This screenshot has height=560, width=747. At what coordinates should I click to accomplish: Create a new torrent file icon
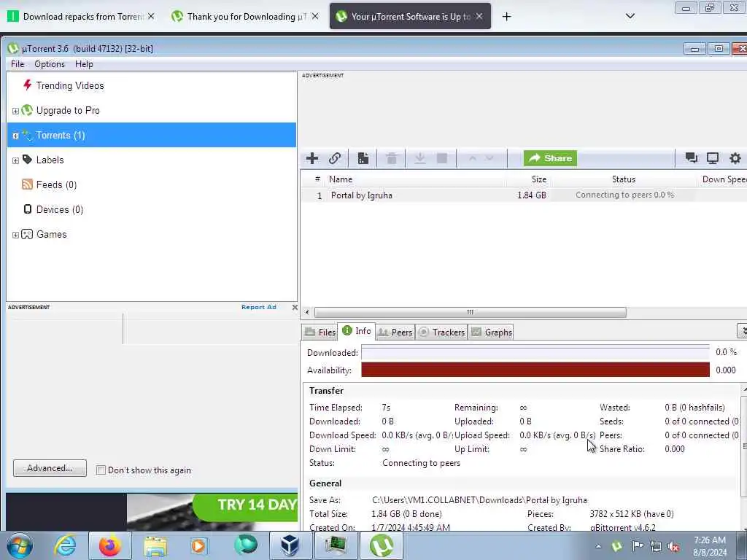pos(363,158)
